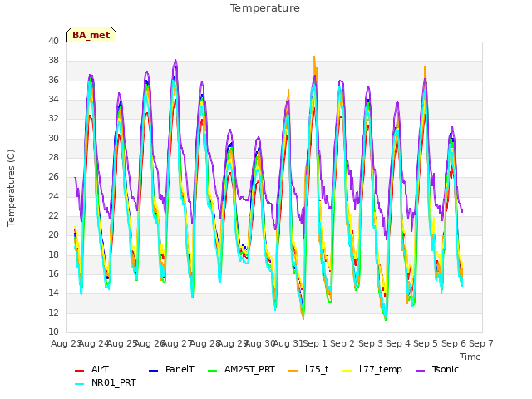This screenshot has width=532, height=399.
Task: Click the Temperatures (C) y-axis label
Action: [11, 188]
